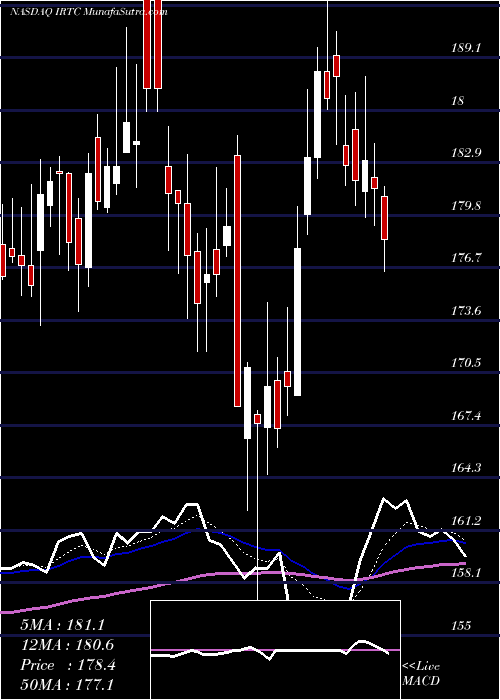
Task: Click the 182.9 price axis label
Action: click(466, 153)
